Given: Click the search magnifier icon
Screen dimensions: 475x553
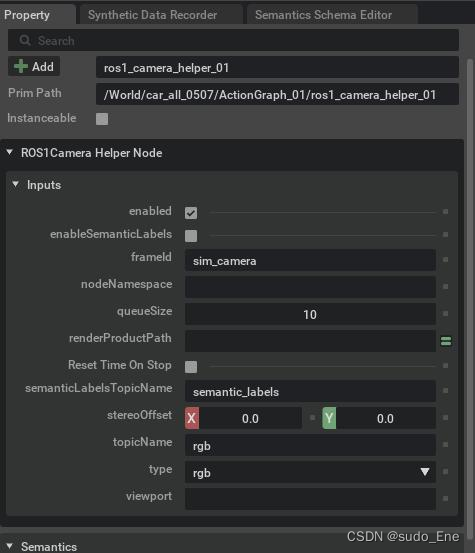Looking at the screenshot, I should tap(25, 40).
